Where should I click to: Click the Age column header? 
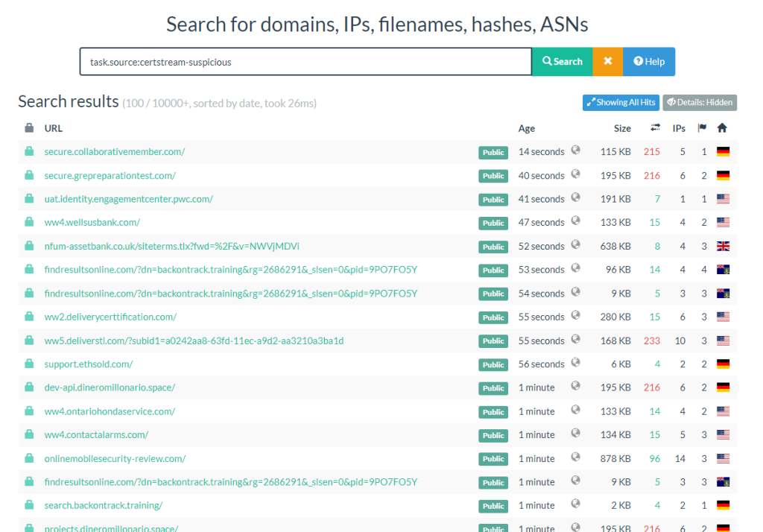pos(527,128)
